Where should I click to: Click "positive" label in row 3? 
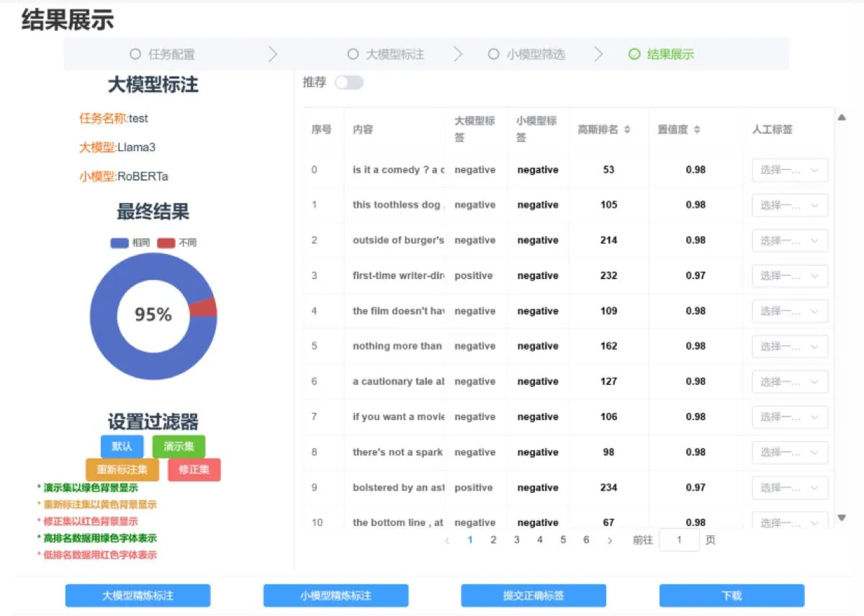click(x=474, y=276)
